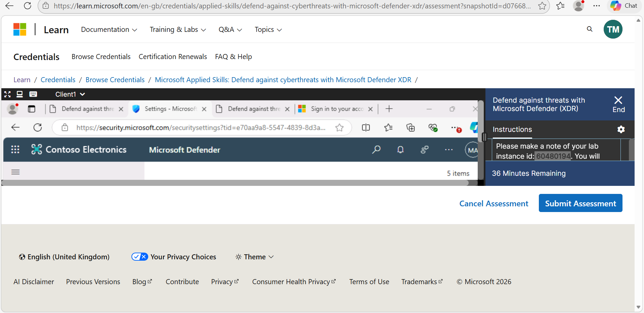Open the Contoso Electronics home logo
Viewport: 644px width, 313px height.
click(79, 150)
